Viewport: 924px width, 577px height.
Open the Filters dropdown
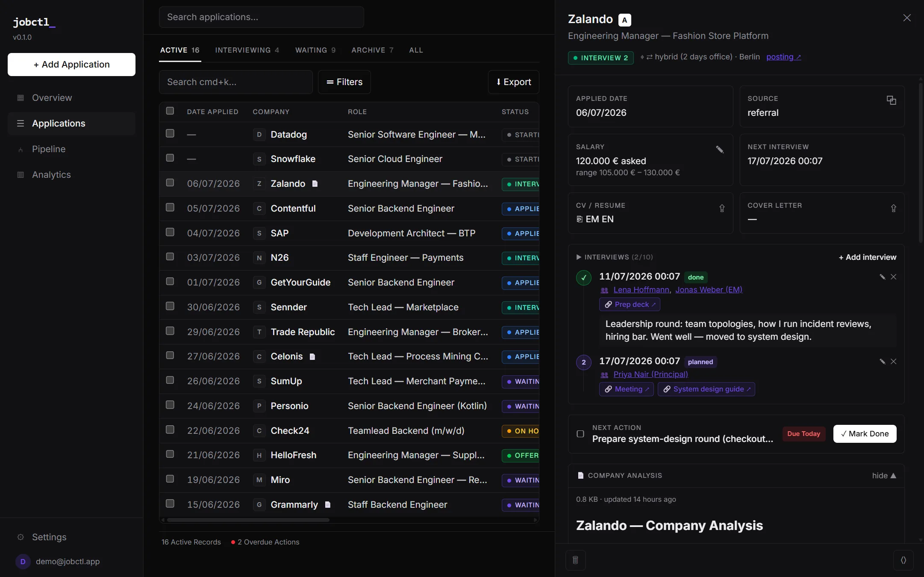pyautogui.click(x=344, y=82)
